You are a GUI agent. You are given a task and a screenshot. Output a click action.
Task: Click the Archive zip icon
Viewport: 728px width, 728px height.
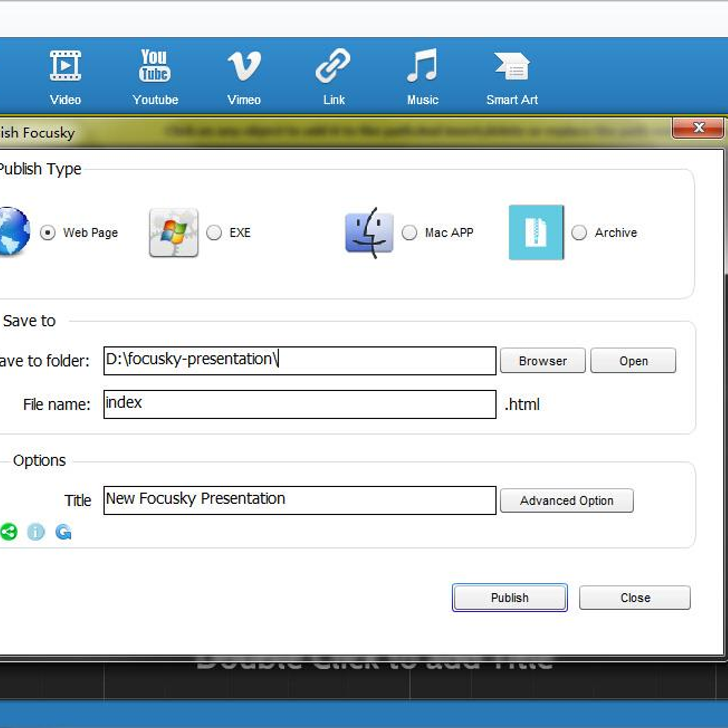click(536, 233)
